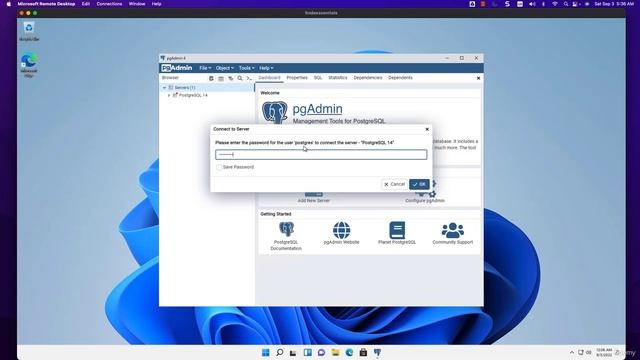Click the View Data table icon in Browser toolbar

point(221,78)
